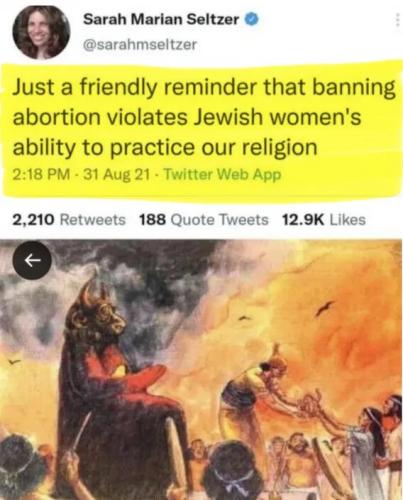Open the round profile avatar photo
The image size is (403, 500).
[x=41, y=31]
